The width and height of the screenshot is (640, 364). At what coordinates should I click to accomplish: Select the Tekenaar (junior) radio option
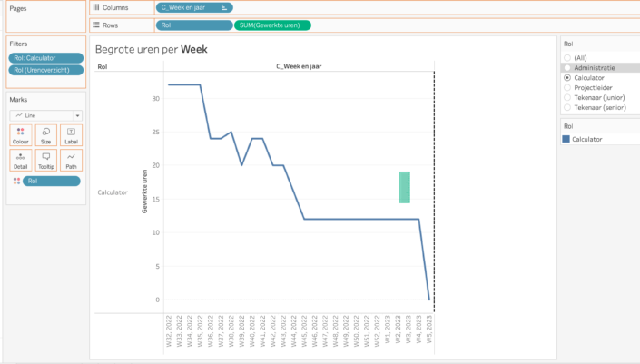pos(567,97)
